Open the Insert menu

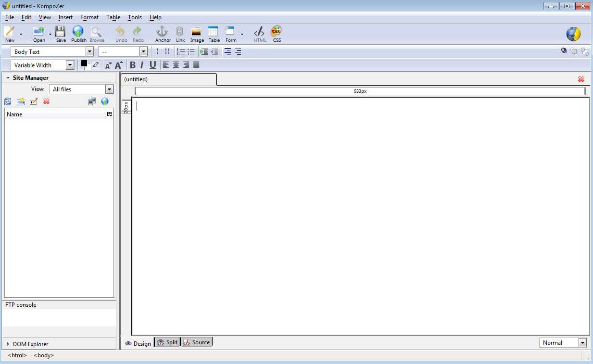tap(65, 17)
